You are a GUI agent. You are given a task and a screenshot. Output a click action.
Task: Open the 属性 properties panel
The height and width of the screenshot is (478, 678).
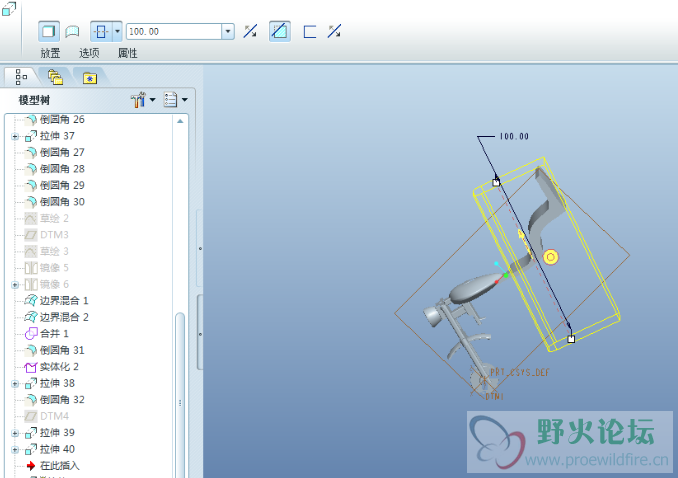(128, 53)
